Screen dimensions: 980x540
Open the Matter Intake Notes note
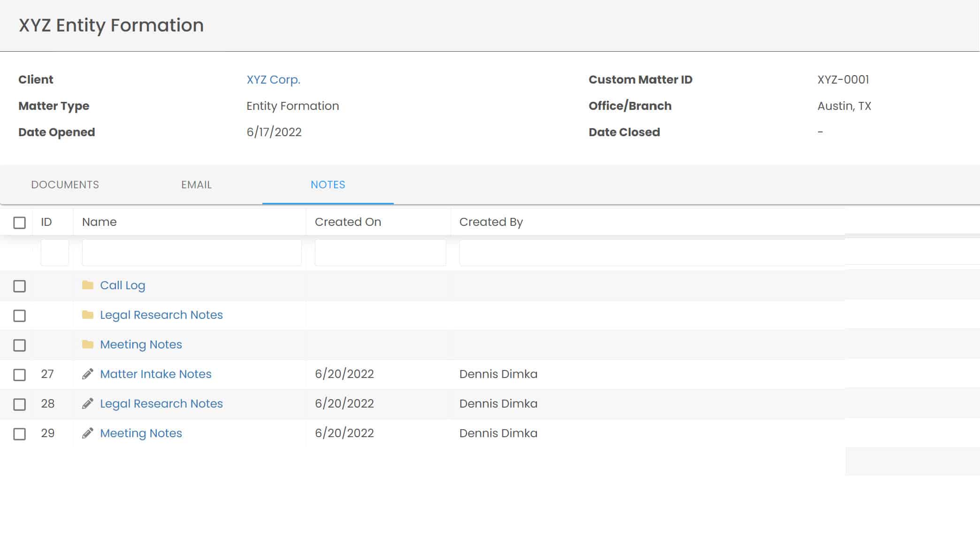(x=155, y=374)
